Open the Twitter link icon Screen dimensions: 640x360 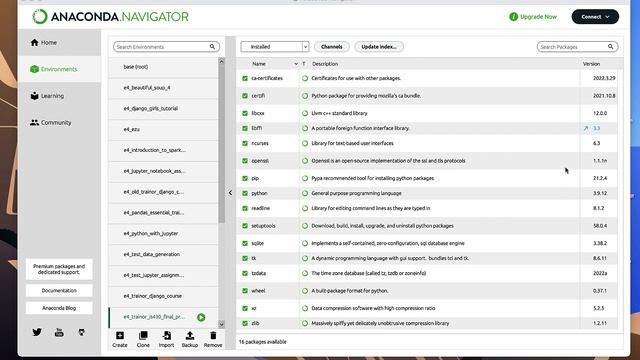tap(37, 332)
